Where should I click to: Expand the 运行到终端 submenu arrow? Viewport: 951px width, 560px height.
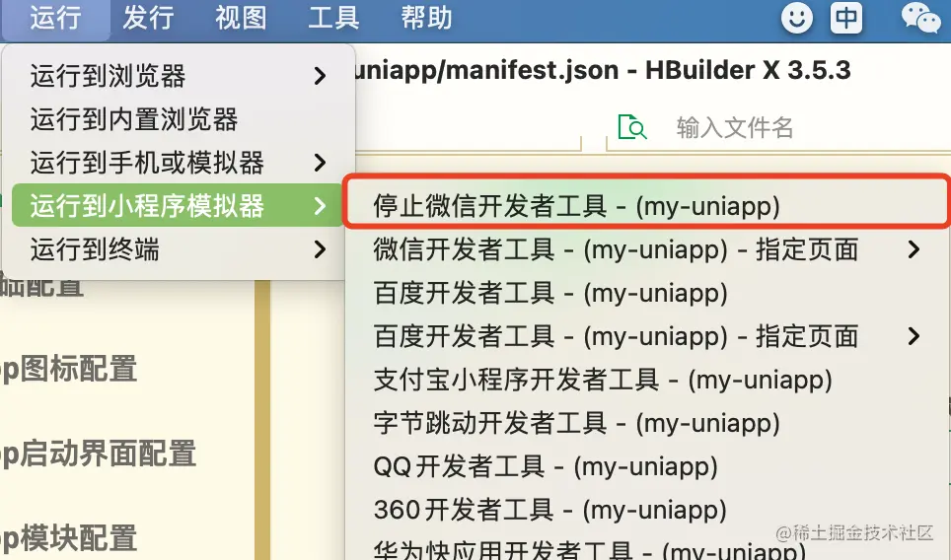click(x=321, y=248)
